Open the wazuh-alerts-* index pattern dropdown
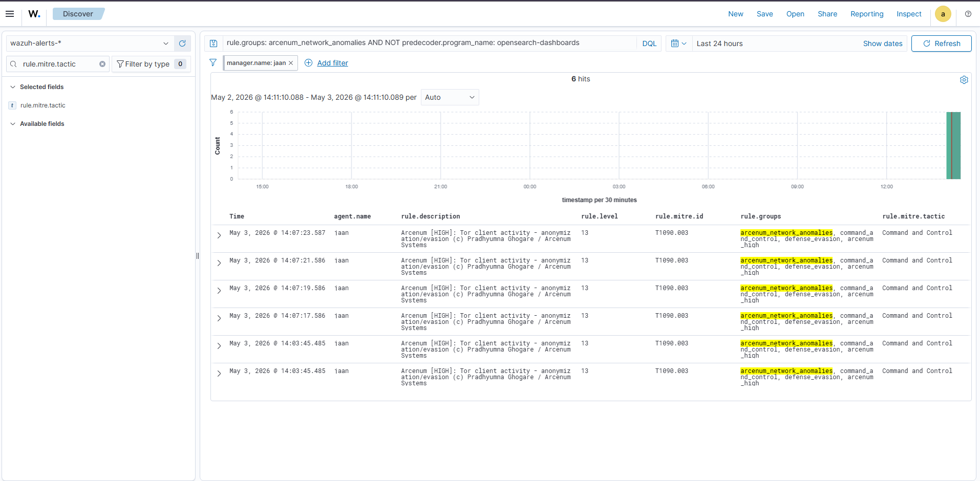 (x=89, y=43)
